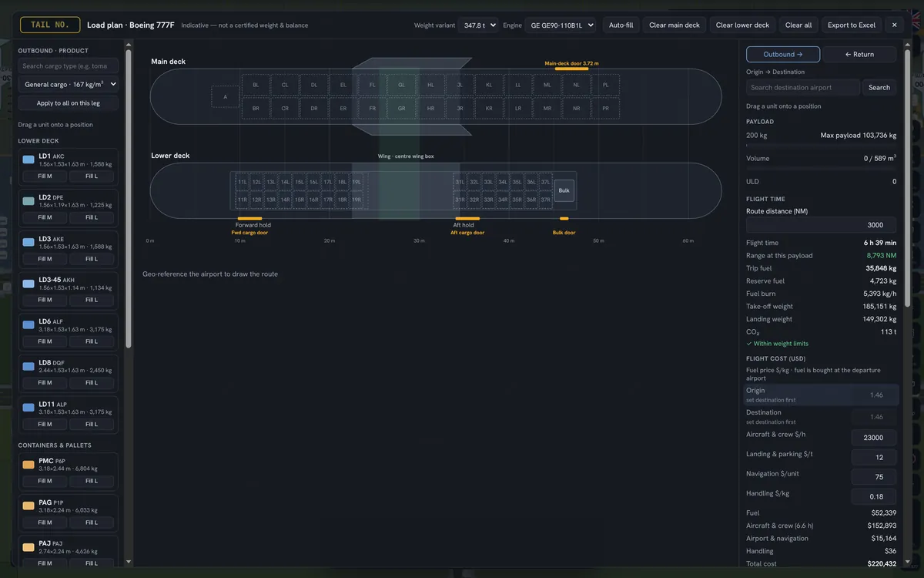
Task: Click the PMC P6P pallet icon
Action: coord(28,465)
